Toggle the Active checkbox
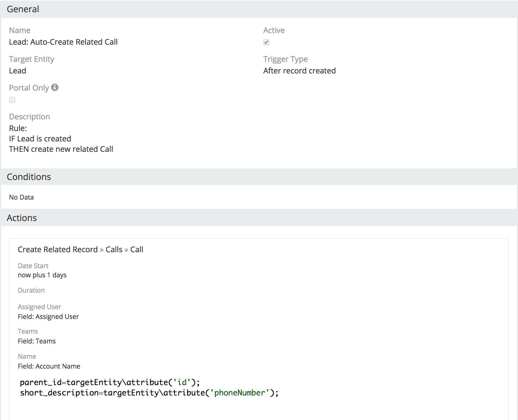This screenshot has width=518, height=420. (x=266, y=42)
